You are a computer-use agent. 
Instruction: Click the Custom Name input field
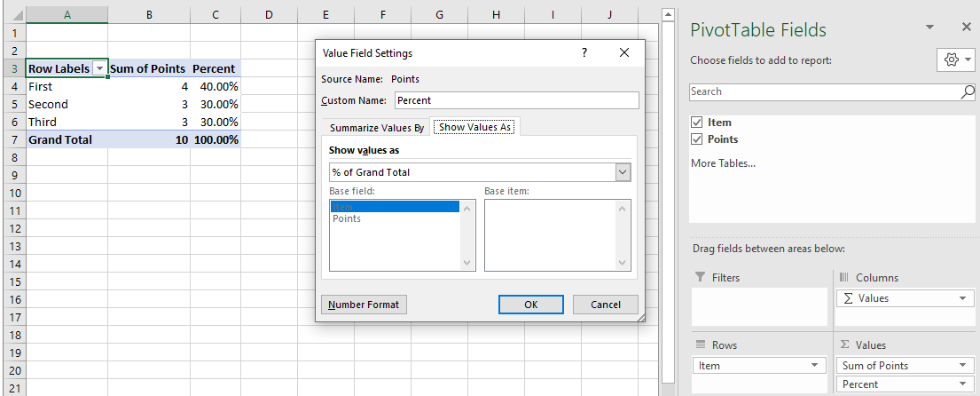(517, 100)
